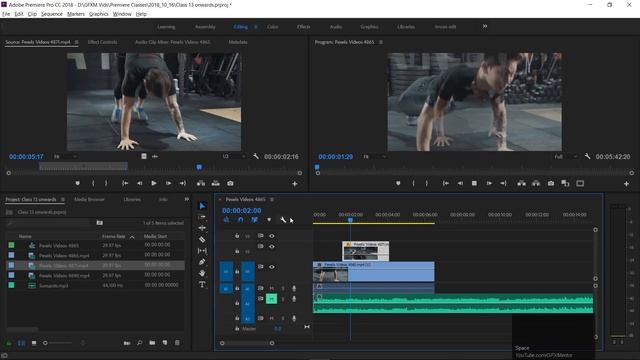
Task: Select the Razor tool
Action: tap(202, 239)
